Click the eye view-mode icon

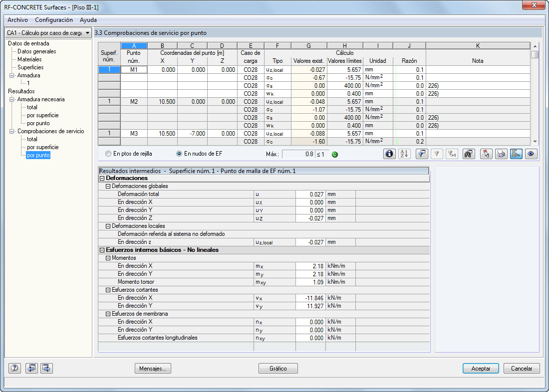click(x=531, y=154)
